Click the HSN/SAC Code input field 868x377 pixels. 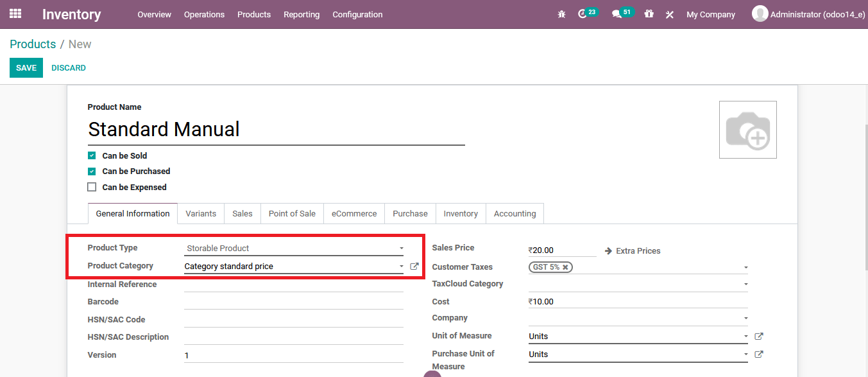coord(294,319)
